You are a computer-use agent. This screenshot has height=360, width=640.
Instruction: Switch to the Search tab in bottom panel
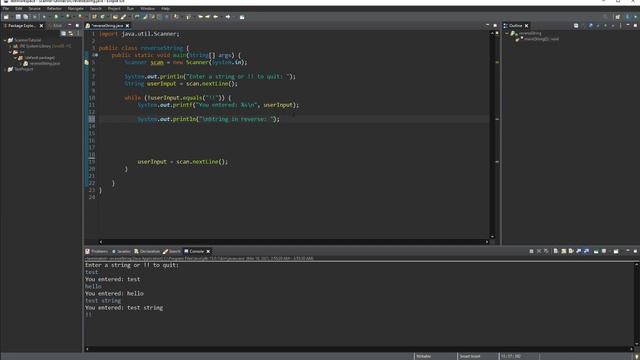click(x=172, y=251)
